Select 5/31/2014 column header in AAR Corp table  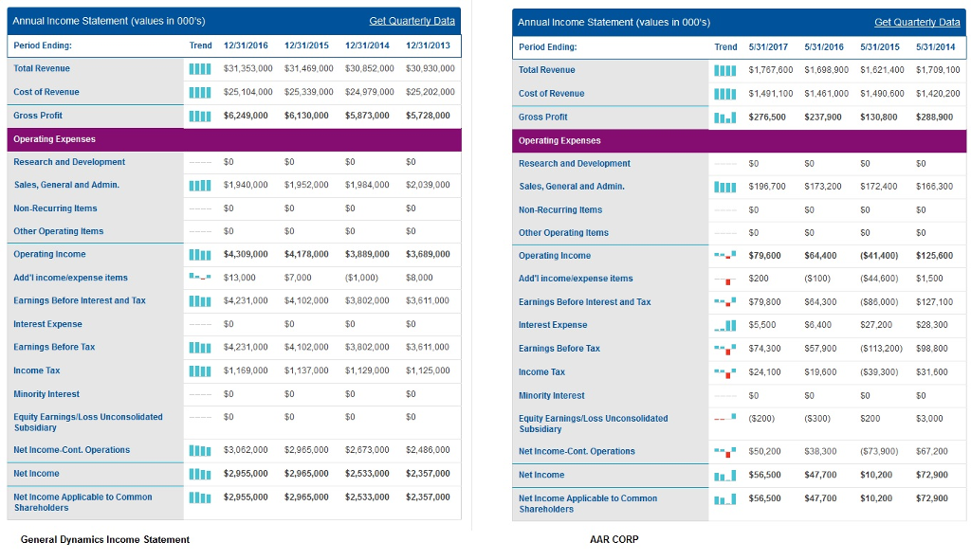click(936, 46)
